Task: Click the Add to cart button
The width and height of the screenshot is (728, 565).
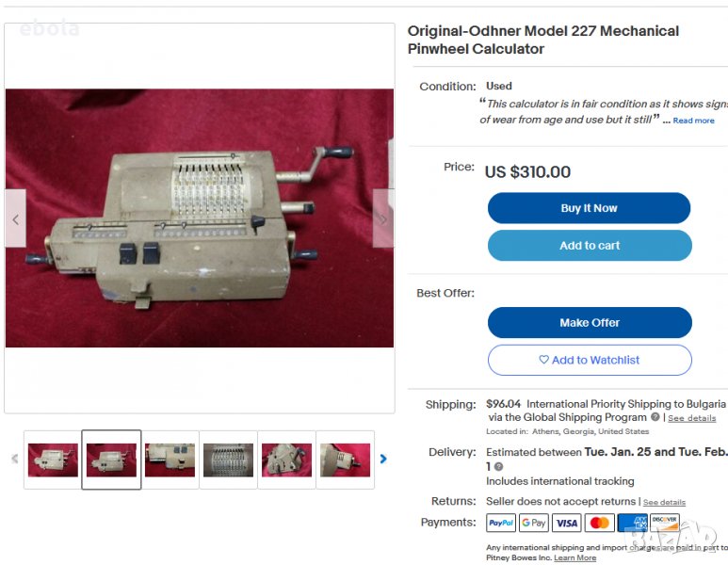Action: click(590, 245)
